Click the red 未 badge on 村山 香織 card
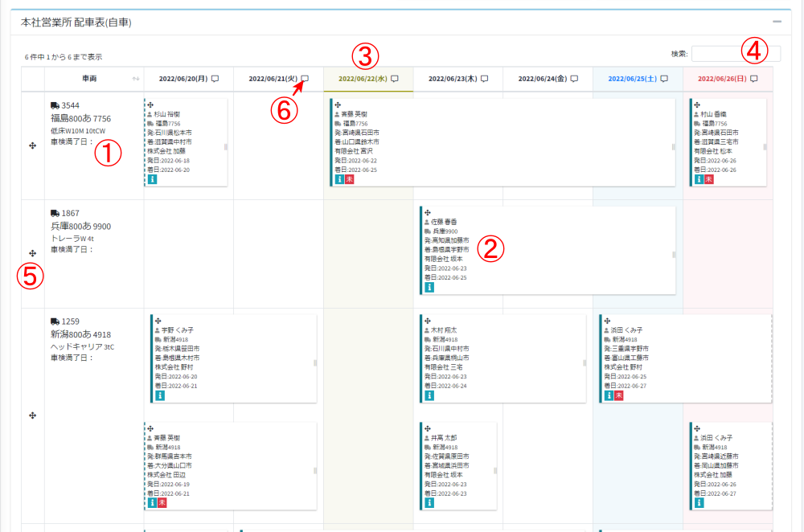The width and height of the screenshot is (804, 532). [709, 179]
